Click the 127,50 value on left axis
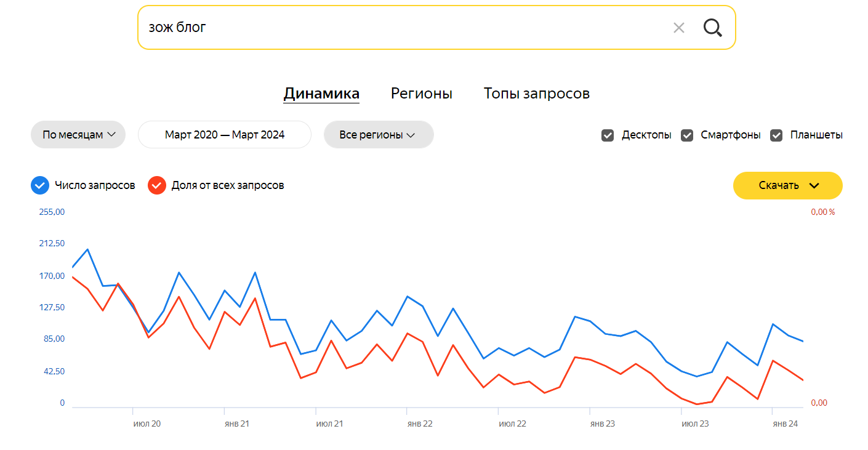 point(52,307)
